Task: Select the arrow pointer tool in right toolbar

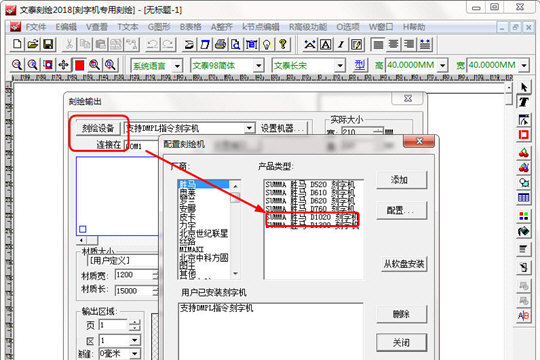Action: tap(524, 88)
